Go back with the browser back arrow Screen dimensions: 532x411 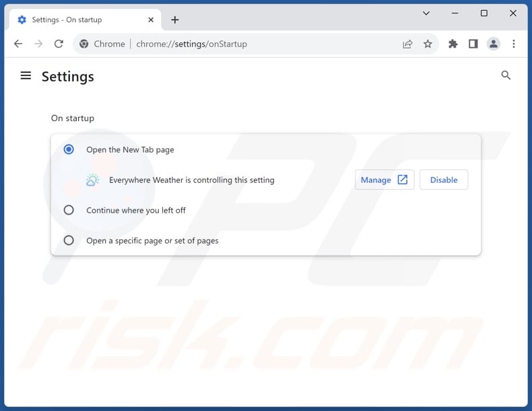18,44
